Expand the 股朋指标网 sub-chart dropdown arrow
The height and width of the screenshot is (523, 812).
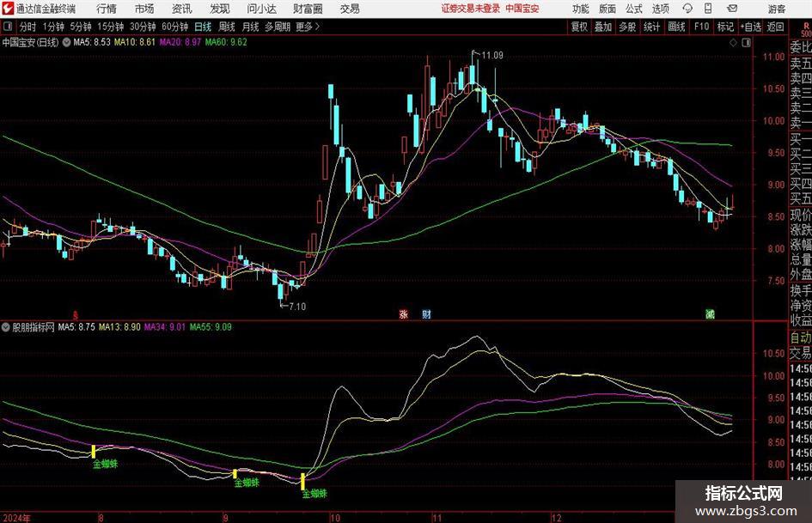(6, 327)
